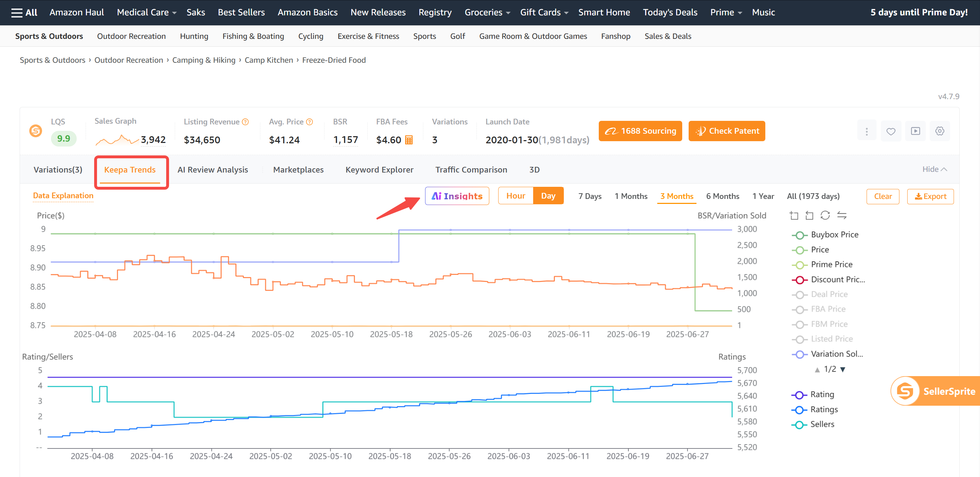980x477 pixels.
Task: Open Today's Deals in top navigation
Action: click(x=670, y=12)
